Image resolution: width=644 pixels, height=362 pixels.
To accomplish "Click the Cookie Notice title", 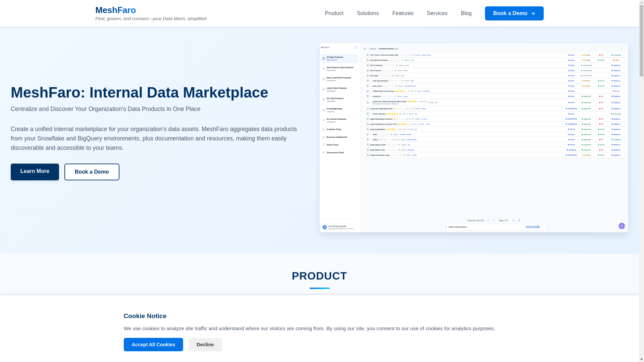I will [x=145, y=316].
